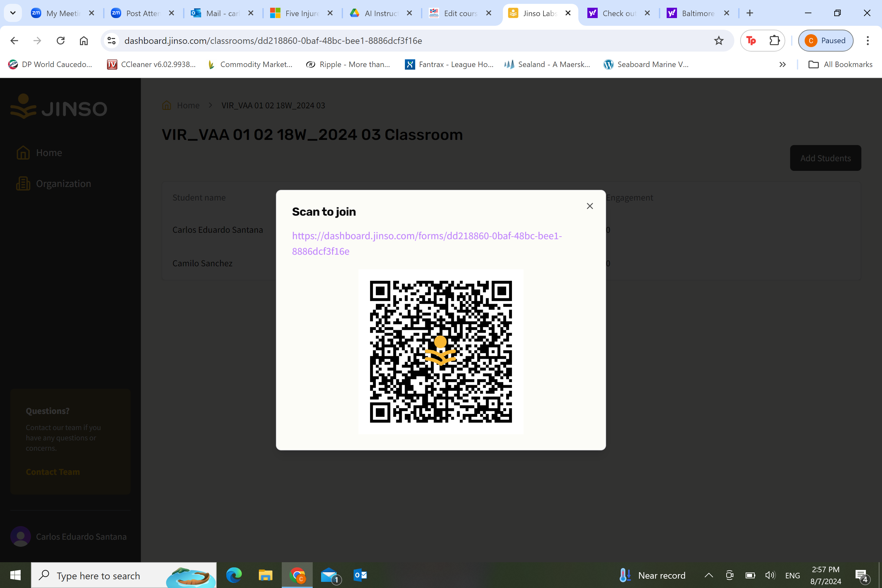Click the browser Back arrow
The width and height of the screenshot is (882, 588).
click(x=14, y=41)
